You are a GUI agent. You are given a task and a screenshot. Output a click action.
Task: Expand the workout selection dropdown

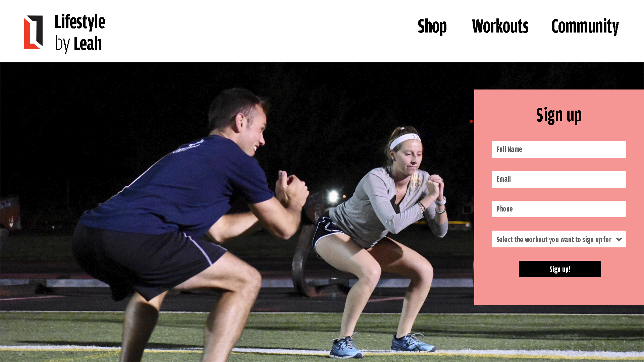(559, 239)
